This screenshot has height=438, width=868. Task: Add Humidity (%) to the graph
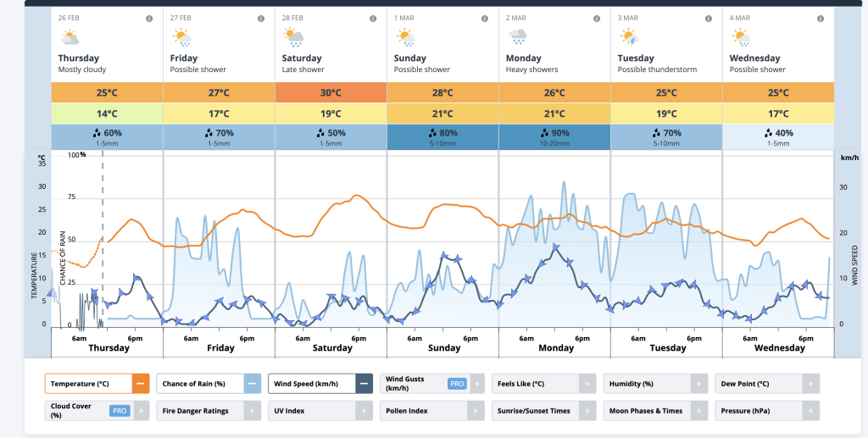point(699,384)
